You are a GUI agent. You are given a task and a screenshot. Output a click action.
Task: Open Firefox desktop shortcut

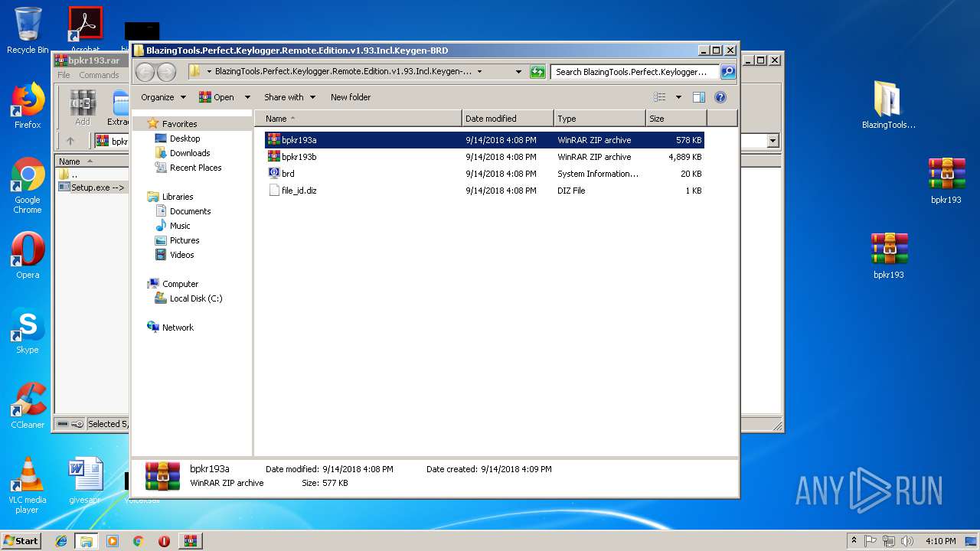[28, 106]
